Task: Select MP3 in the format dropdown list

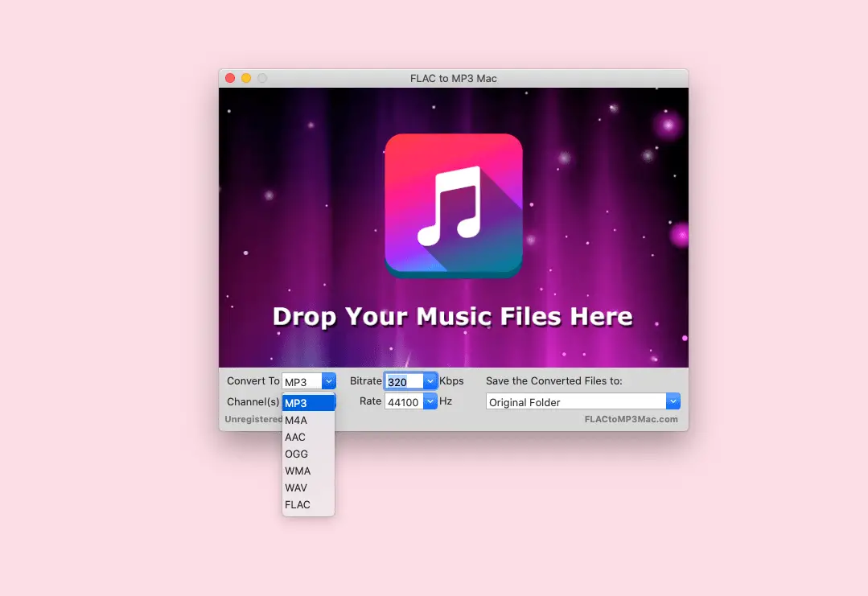Action: (308, 403)
